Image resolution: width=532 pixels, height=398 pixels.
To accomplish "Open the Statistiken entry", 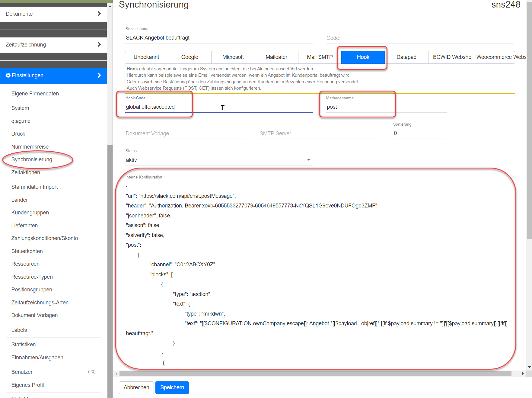I will coord(24,345).
